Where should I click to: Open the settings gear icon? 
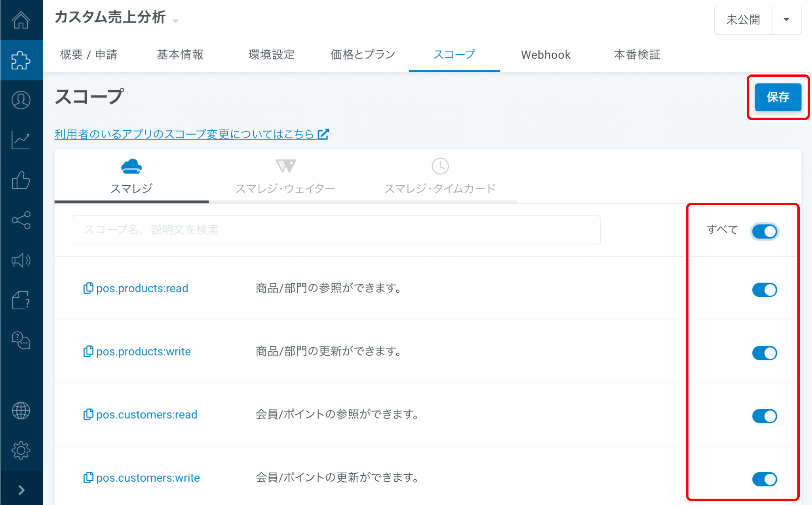(21, 450)
